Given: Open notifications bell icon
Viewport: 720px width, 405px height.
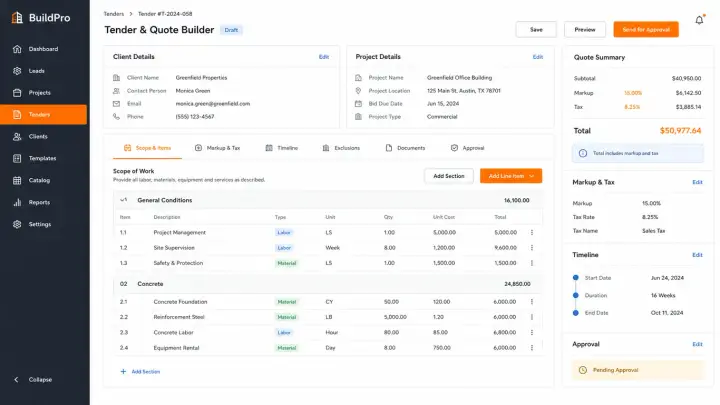Looking at the screenshot, I should click(699, 20).
